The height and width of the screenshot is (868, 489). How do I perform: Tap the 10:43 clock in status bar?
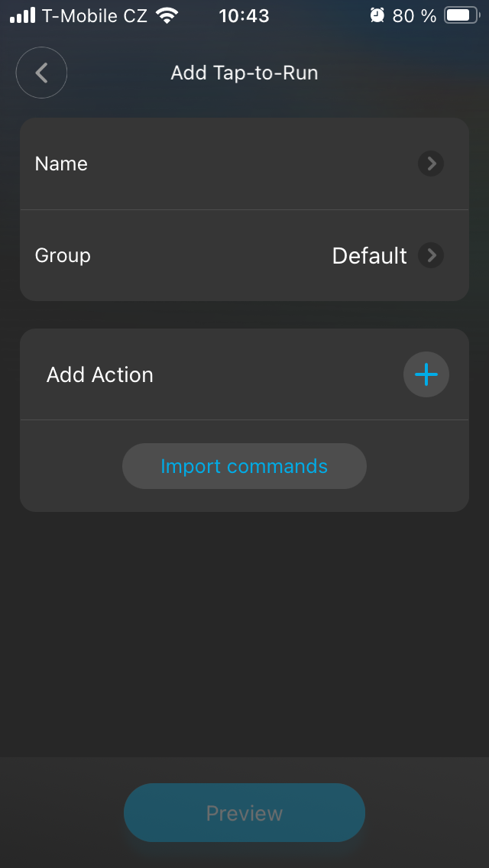pos(244,15)
